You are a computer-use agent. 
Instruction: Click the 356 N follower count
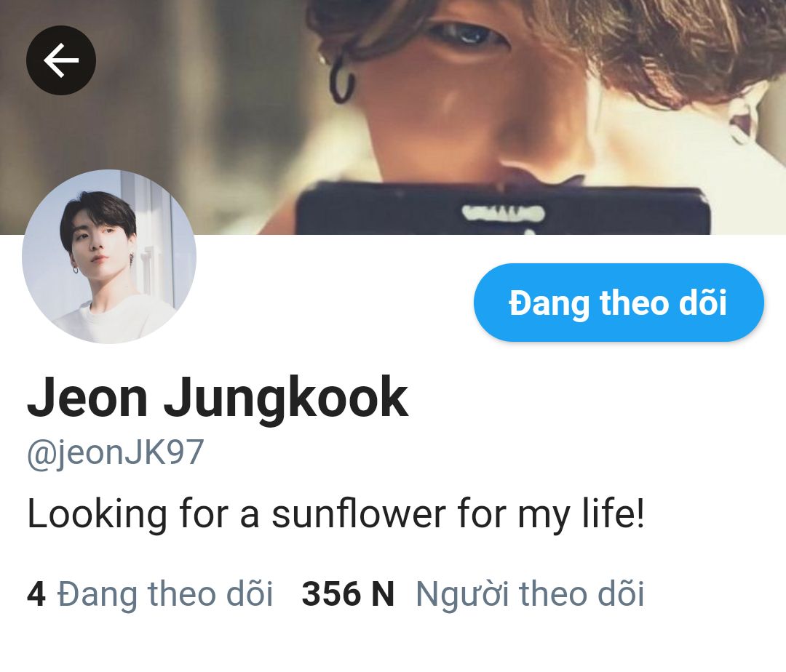(348, 594)
